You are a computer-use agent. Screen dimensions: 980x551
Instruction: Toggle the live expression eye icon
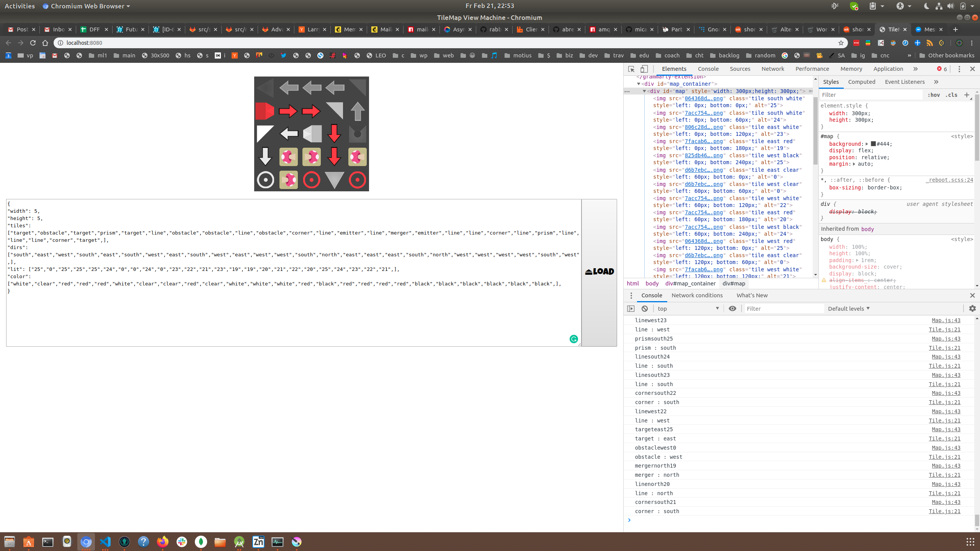tap(732, 308)
